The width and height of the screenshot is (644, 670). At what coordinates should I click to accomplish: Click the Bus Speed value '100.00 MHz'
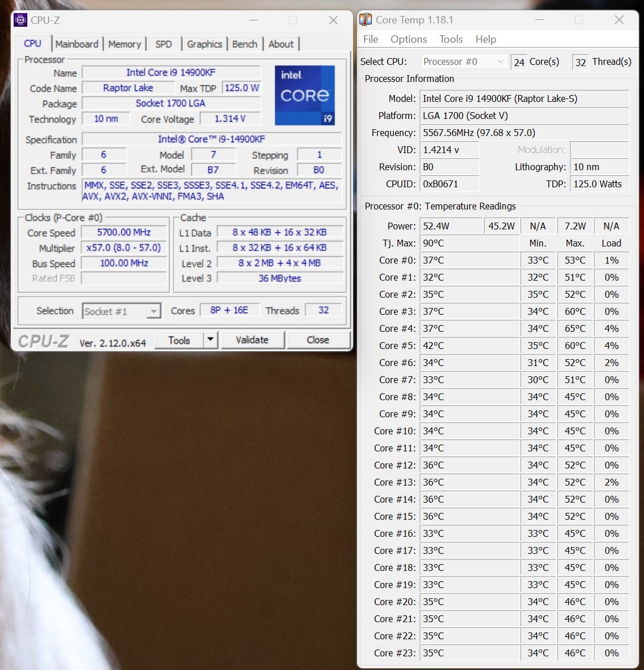(124, 263)
